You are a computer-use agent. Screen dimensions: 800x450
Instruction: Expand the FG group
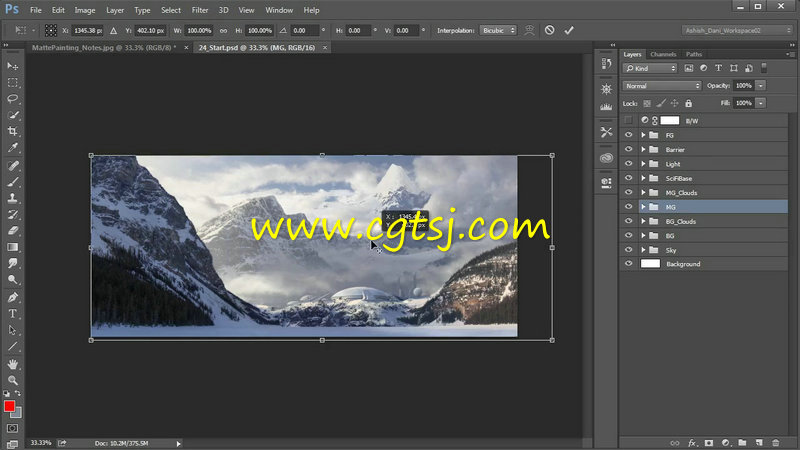click(x=643, y=135)
